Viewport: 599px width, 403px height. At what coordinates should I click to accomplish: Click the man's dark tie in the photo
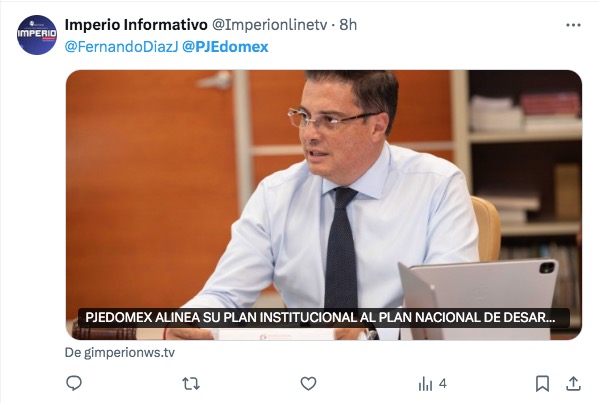341,248
